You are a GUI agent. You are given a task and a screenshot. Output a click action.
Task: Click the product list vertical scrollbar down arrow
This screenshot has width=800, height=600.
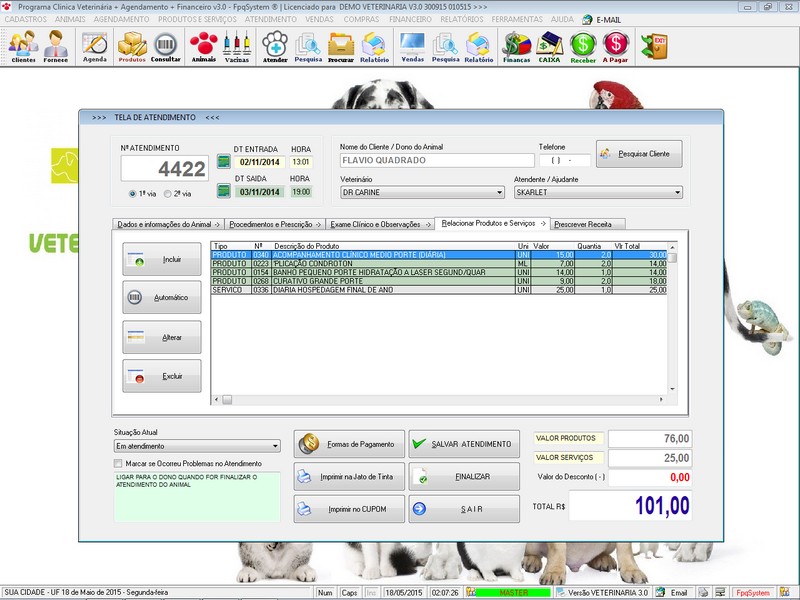pos(672,389)
